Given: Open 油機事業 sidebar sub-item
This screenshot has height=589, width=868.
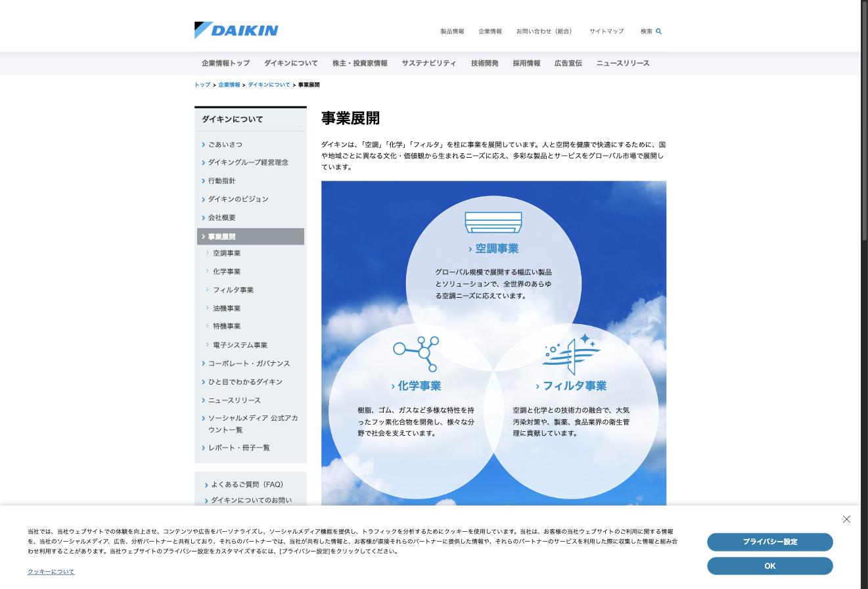Looking at the screenshot, I should point(227,308).
